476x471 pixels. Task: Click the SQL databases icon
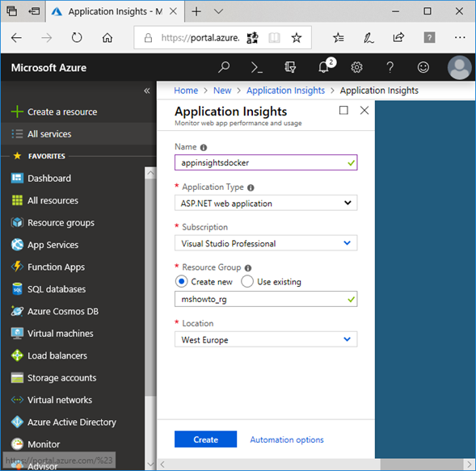click(17, 289)
